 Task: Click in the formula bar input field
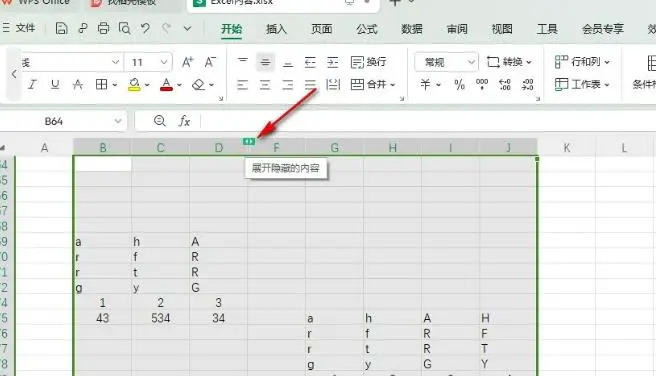427,121
